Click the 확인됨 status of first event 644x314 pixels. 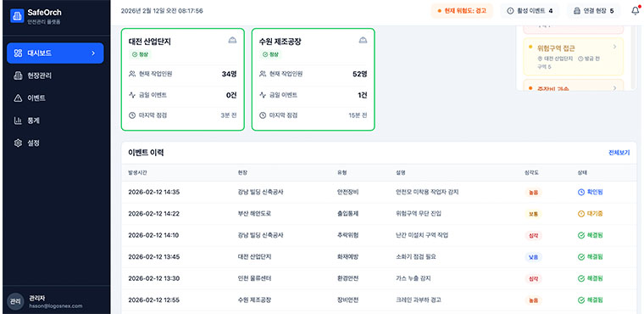(591, 192)
